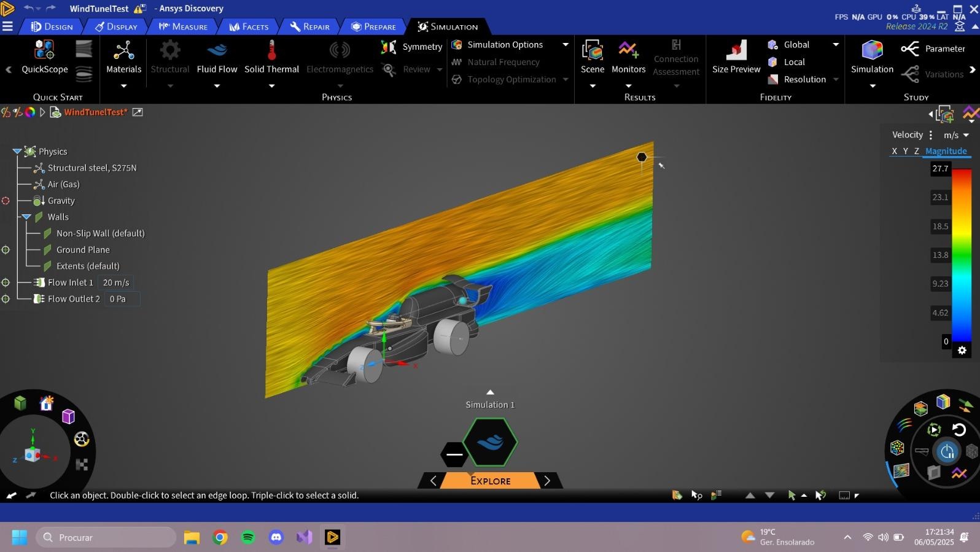Switch to the Display tab
Screen dimensions: 980x552
click(115, 26)
